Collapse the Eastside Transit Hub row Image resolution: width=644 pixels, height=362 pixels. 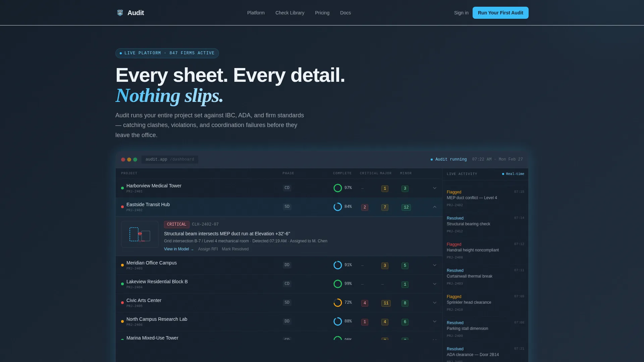[435, 207]
